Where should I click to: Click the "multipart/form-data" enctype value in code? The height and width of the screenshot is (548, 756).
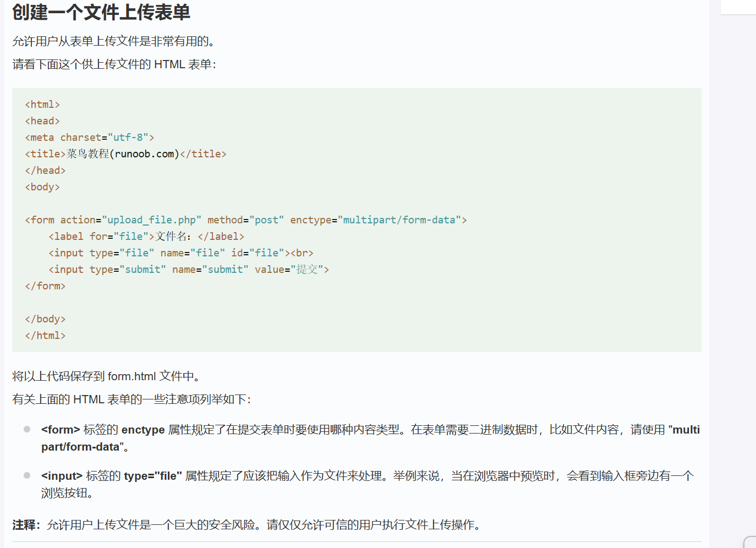402,220
